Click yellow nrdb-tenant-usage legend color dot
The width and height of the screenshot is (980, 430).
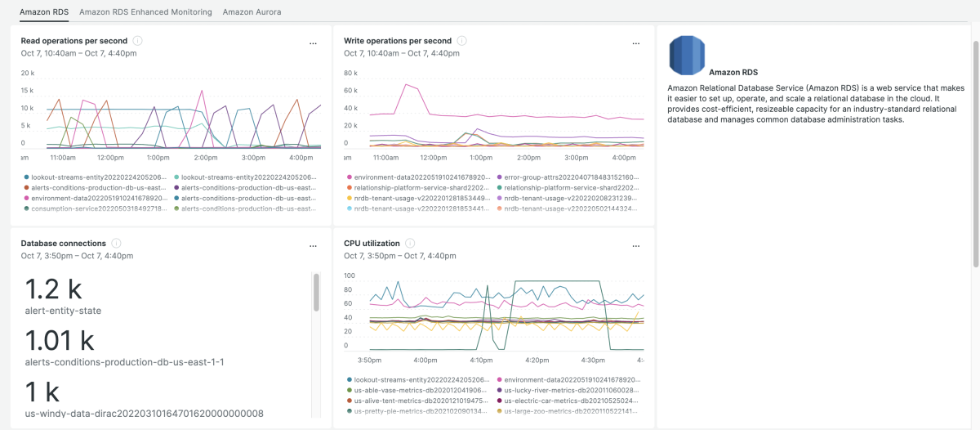[349, 198]
